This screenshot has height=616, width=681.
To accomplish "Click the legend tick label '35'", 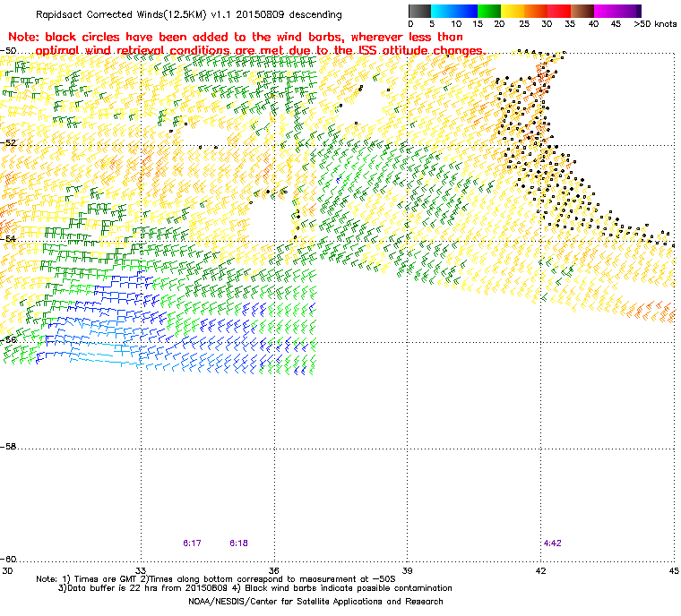I will [570, 24].
